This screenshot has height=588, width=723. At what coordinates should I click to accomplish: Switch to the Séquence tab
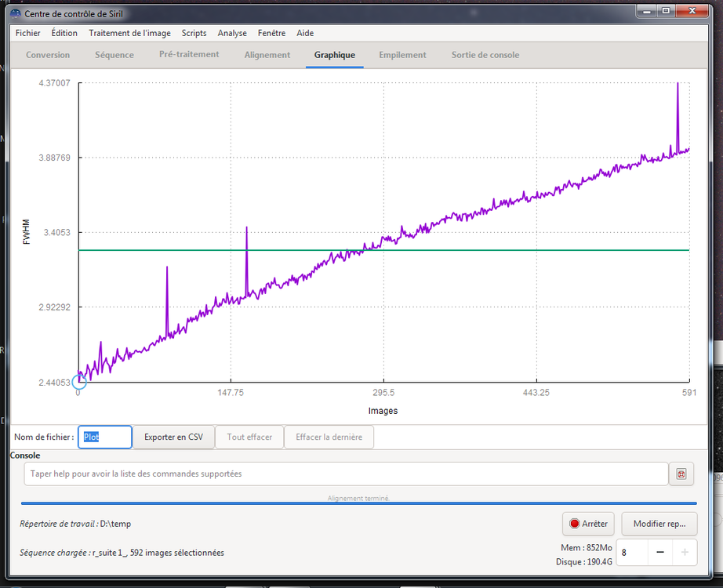[x=114, y=55]
